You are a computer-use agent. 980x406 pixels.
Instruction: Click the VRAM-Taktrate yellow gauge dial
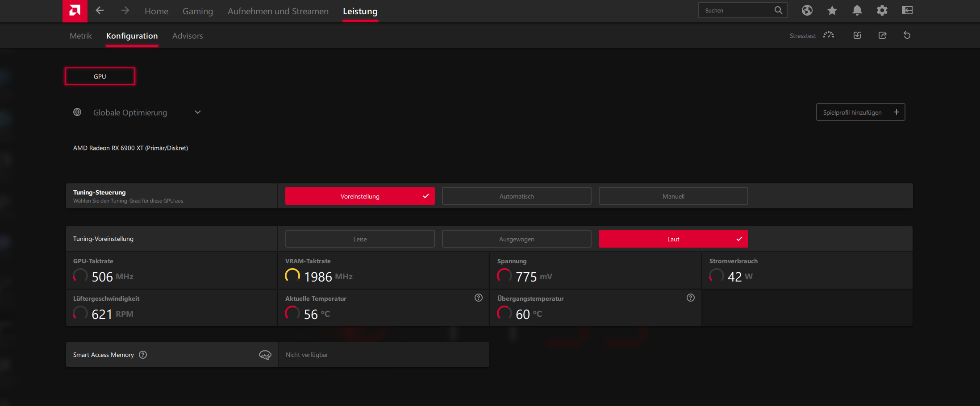tap(292, 275)
